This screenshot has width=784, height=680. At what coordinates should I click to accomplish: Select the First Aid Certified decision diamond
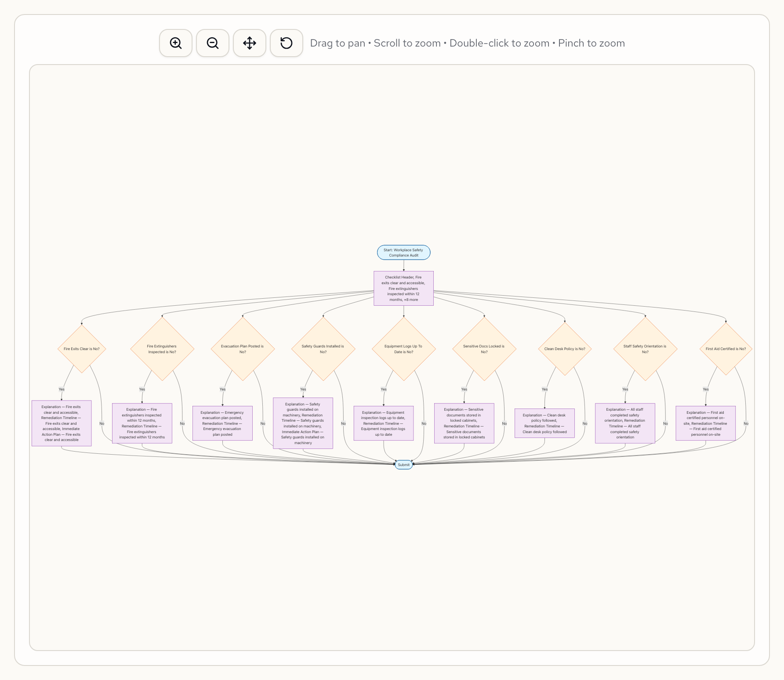tap(726, 349)
